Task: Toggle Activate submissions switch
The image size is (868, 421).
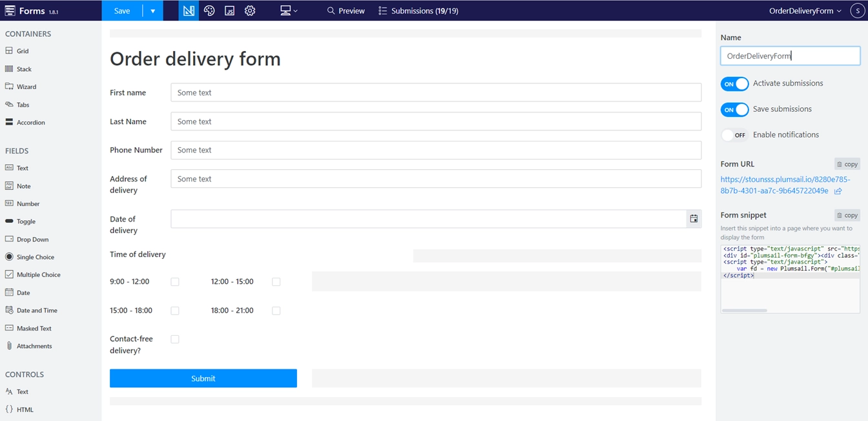Action: (x=734, y=84)
